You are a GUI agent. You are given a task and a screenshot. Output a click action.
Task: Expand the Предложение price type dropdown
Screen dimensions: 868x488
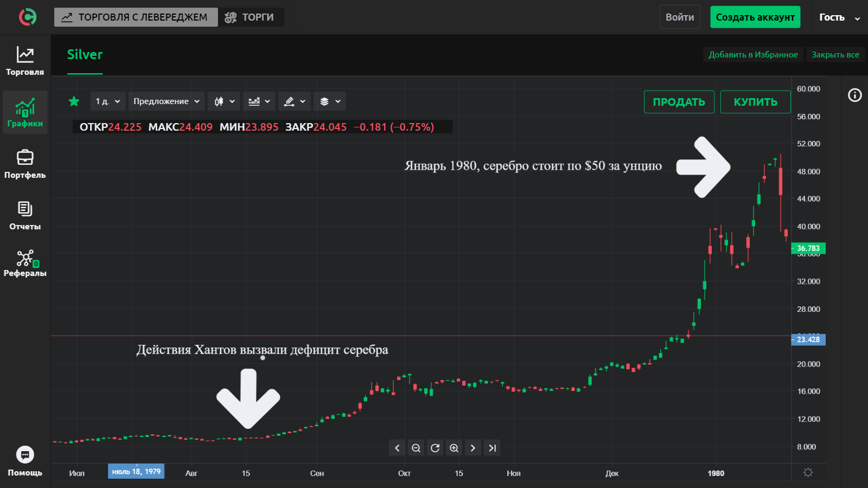point(167,101)
